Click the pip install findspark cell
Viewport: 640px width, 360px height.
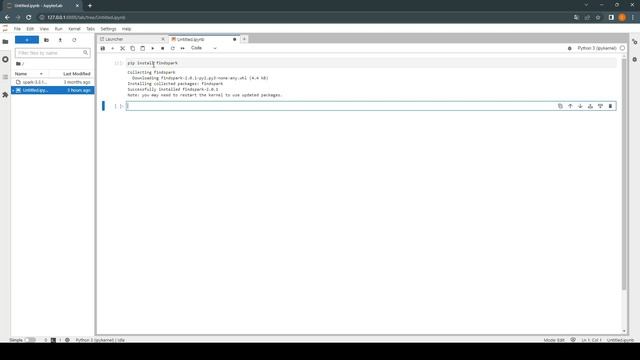[x=371, y=63]
